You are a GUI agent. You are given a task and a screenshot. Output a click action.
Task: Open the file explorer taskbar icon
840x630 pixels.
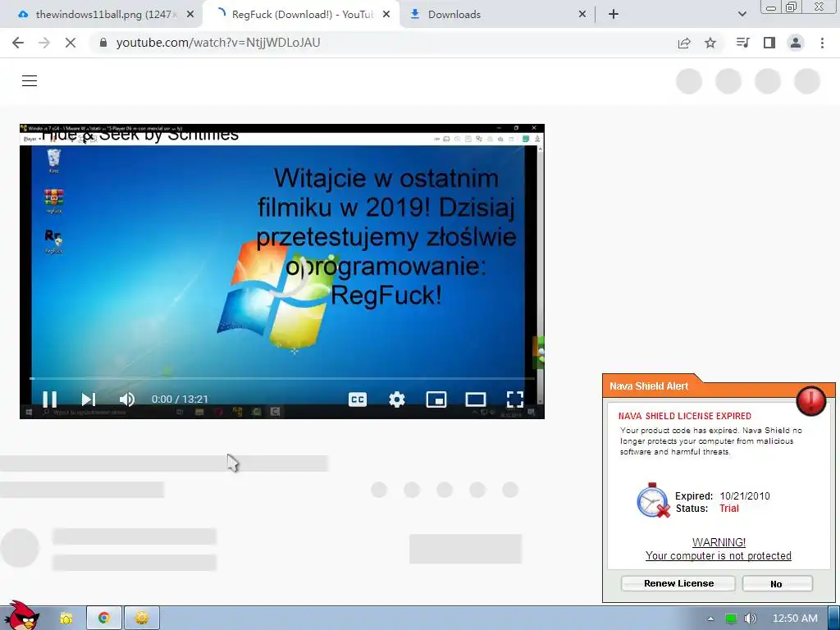[66, 619]
